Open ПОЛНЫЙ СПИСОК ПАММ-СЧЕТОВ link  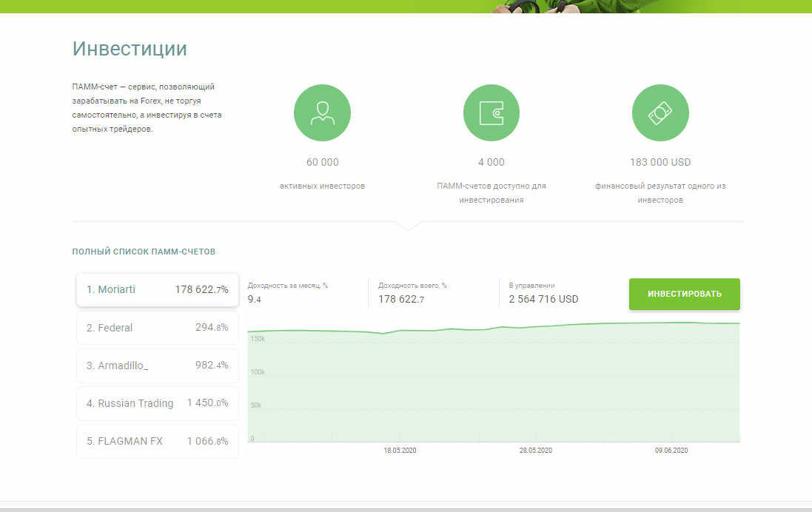tap(144, 252)
